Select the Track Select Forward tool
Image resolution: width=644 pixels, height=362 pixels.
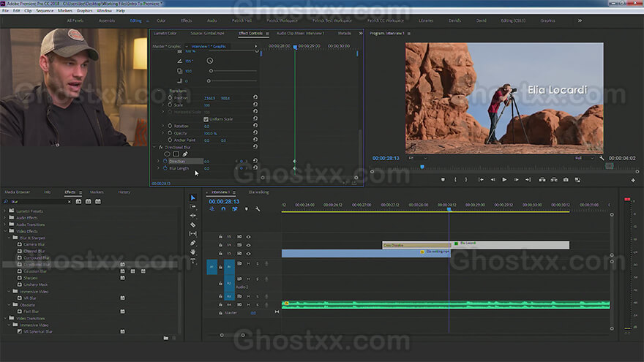pos(193,206)
